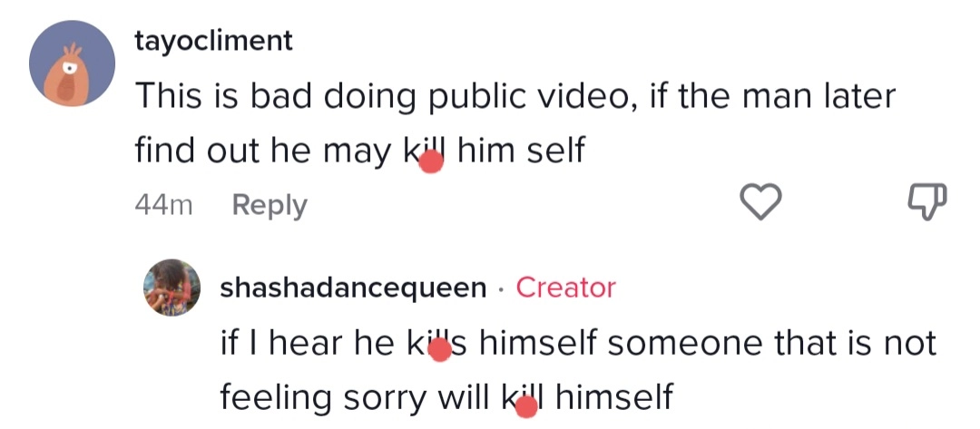Click the dot separator before the Creator label
The height and width of the screenshot is (429, 980).
tap(501, 289)
